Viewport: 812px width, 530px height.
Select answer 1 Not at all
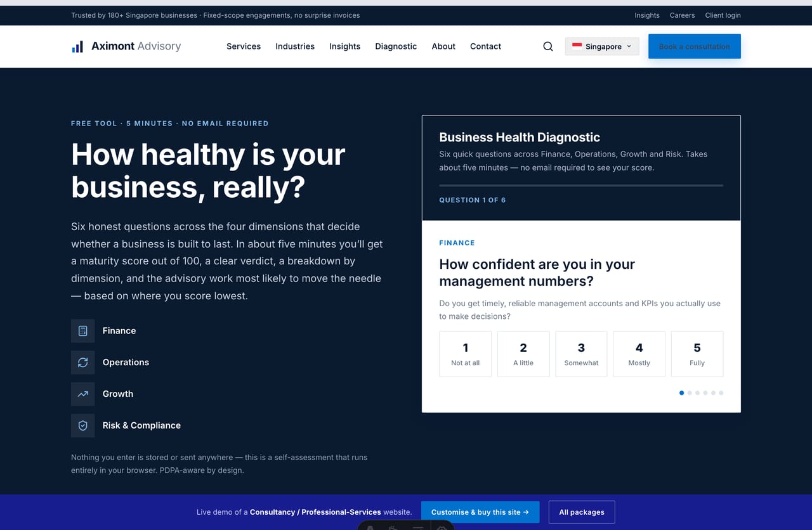tap(465, 354)
